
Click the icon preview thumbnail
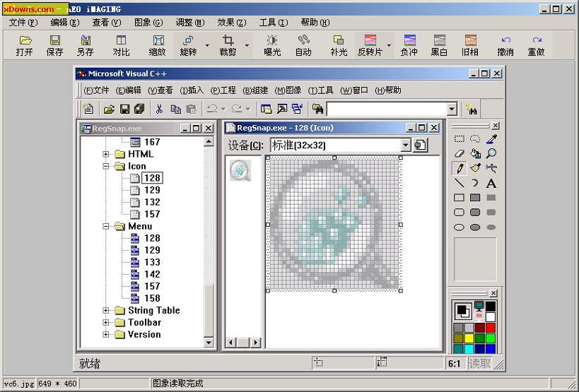tap(240, 170)
